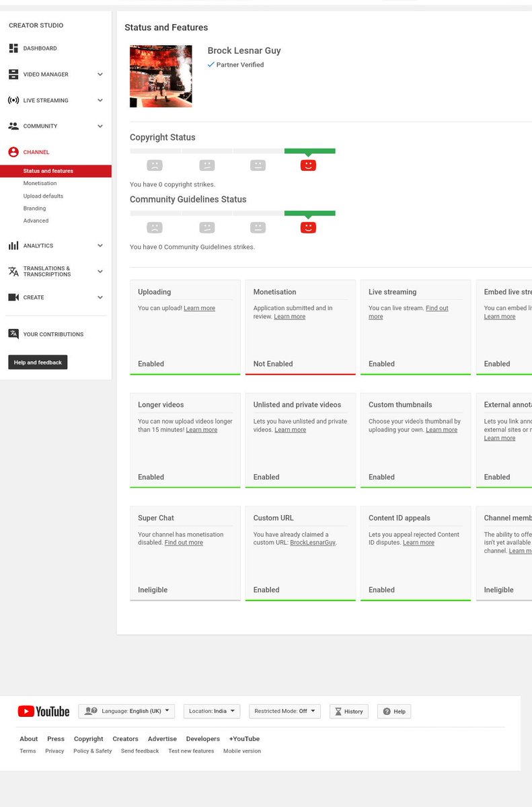Image resolution: width=532 pixels, height=807 pixels.
Task: Click the Dashboard grid icon
Action: [x=13, y=48]
